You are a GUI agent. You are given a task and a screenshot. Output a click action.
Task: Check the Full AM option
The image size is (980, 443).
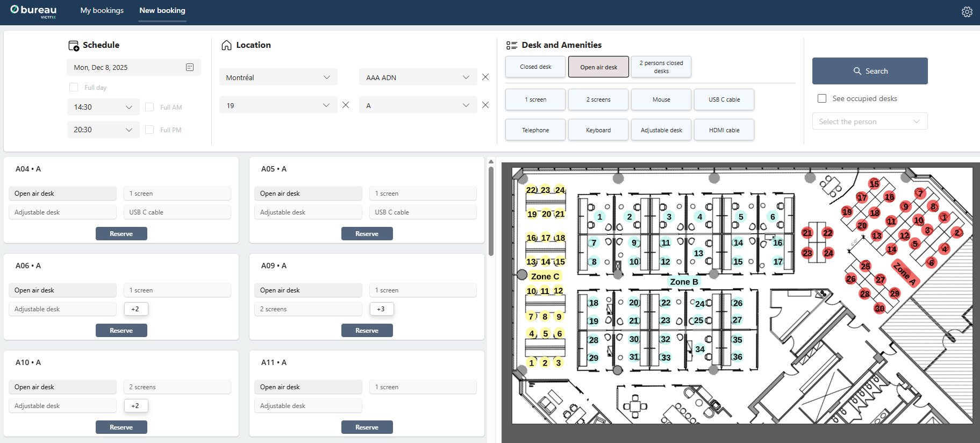(x=149, y=107)
